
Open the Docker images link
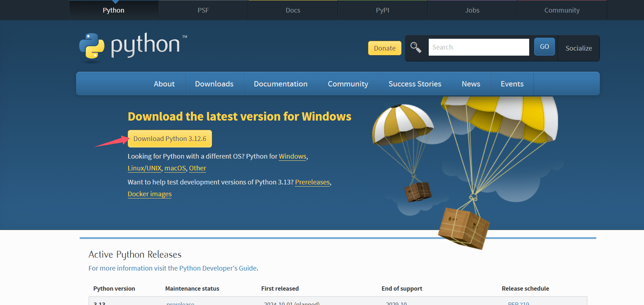click(x=150, y=194)
